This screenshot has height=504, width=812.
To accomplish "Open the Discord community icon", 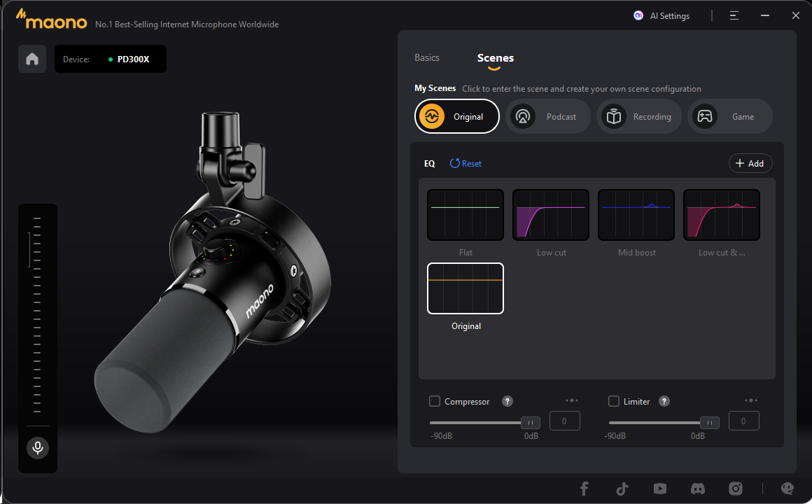I will click(697, 489).
